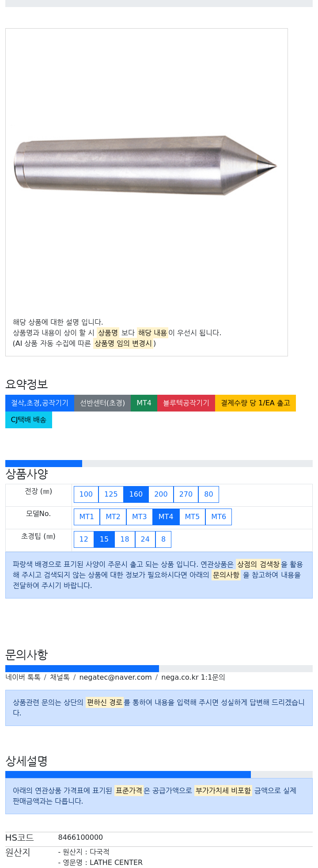The width and height of the screenshot is (318, 868).
Task: Select model MT2
Action: pyautogui.click(x=113, y=517)
